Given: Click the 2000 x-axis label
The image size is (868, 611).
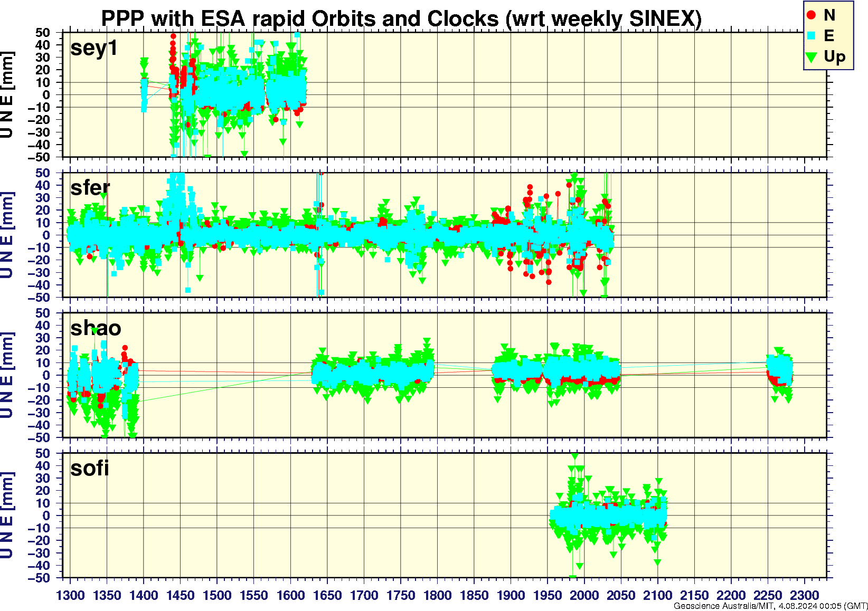Looking at the screenshot, I should click(x=584, y=595).
